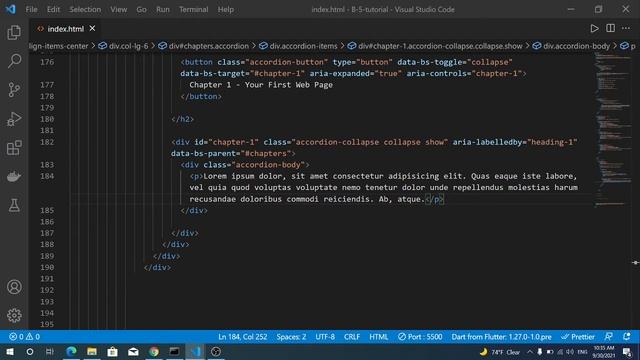Image resolution: width=640 pixels, height=360 pixels.
Task: Change encoding via UTF-8 status
Action: [x=325, y=337]
